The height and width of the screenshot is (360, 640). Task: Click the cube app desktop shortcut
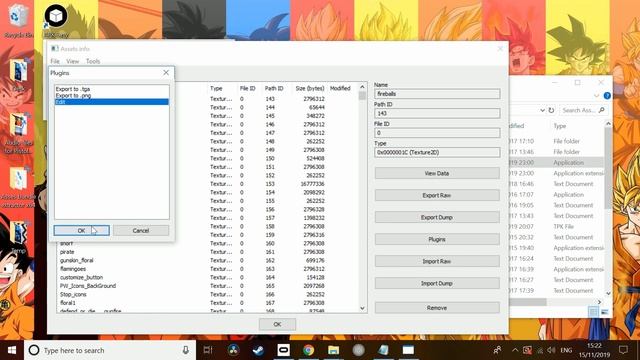[x=56, y=20]
